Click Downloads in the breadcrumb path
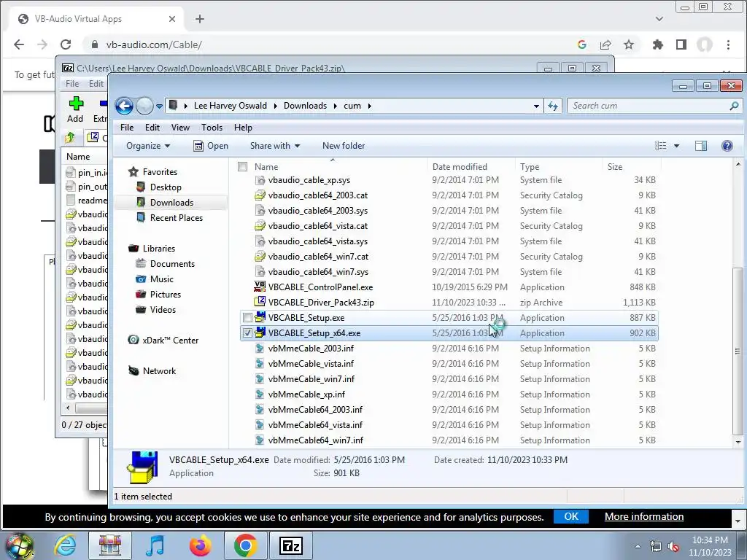The image size is (747, 560). coord(305,106)
